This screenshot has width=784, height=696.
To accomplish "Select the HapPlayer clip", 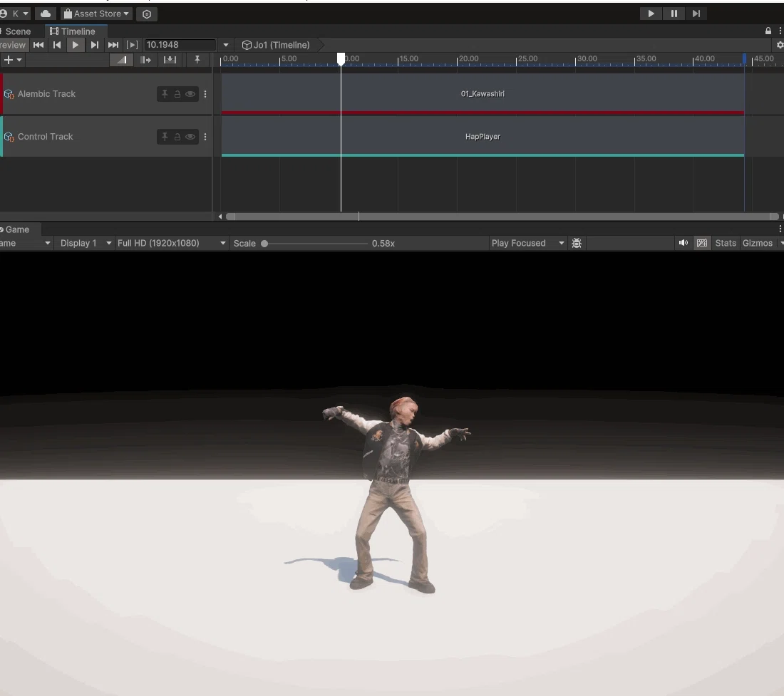I will pyautogui.click(x=483, y=136).
